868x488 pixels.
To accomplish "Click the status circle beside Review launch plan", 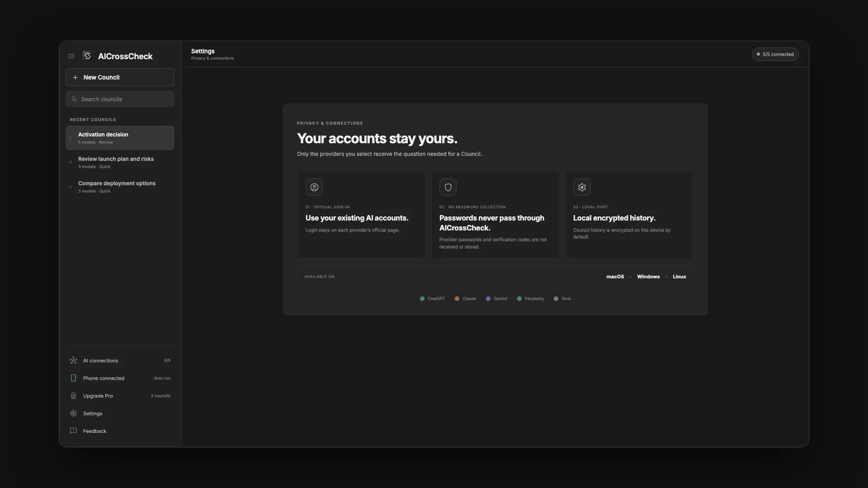I will tap(71, 162).
